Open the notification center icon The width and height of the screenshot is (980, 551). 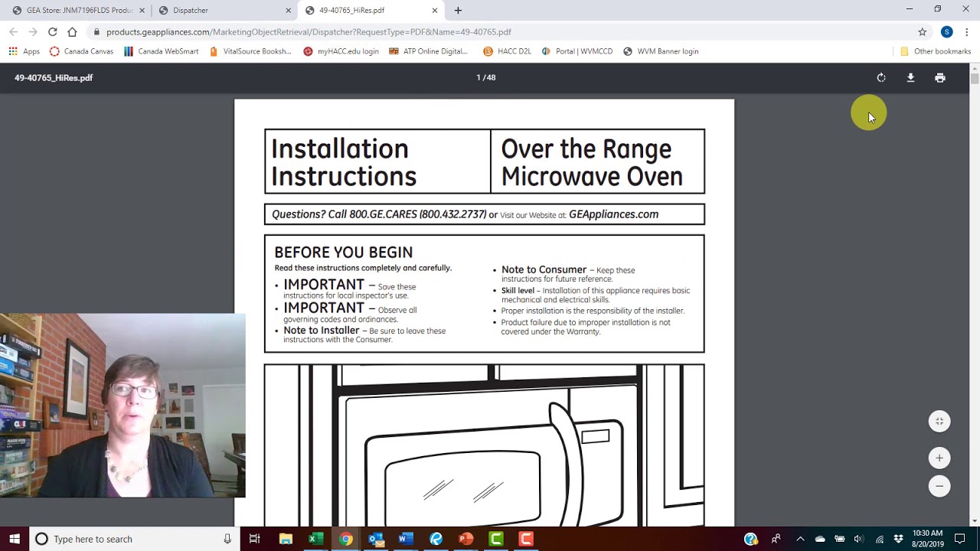[x=960, y=539]
